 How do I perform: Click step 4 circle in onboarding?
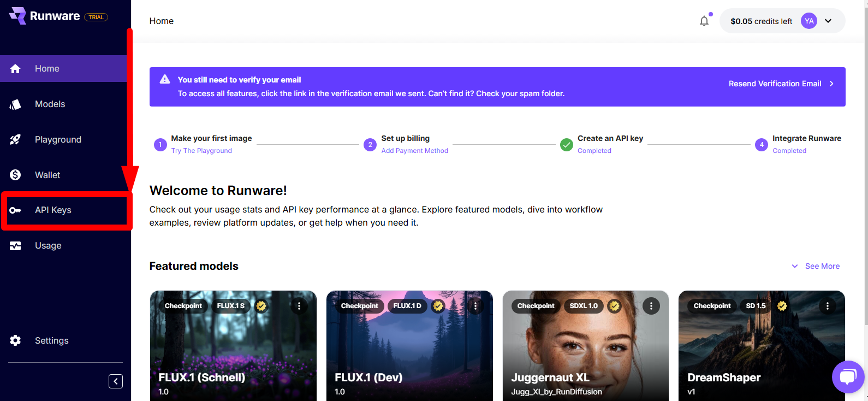762,145
